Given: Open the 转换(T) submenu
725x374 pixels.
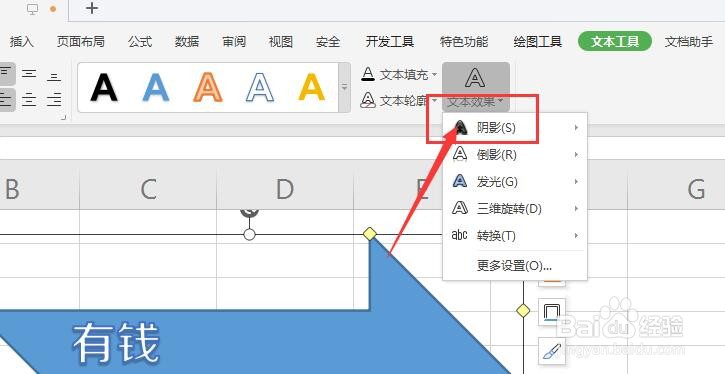Looking at the screenshot, I should click(x=515, y=236).
